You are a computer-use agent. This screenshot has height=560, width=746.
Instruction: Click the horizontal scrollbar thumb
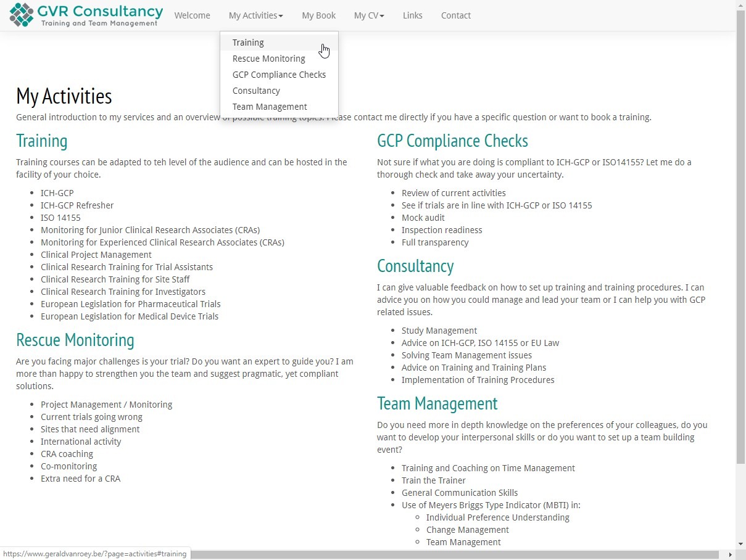click(454, 555)
